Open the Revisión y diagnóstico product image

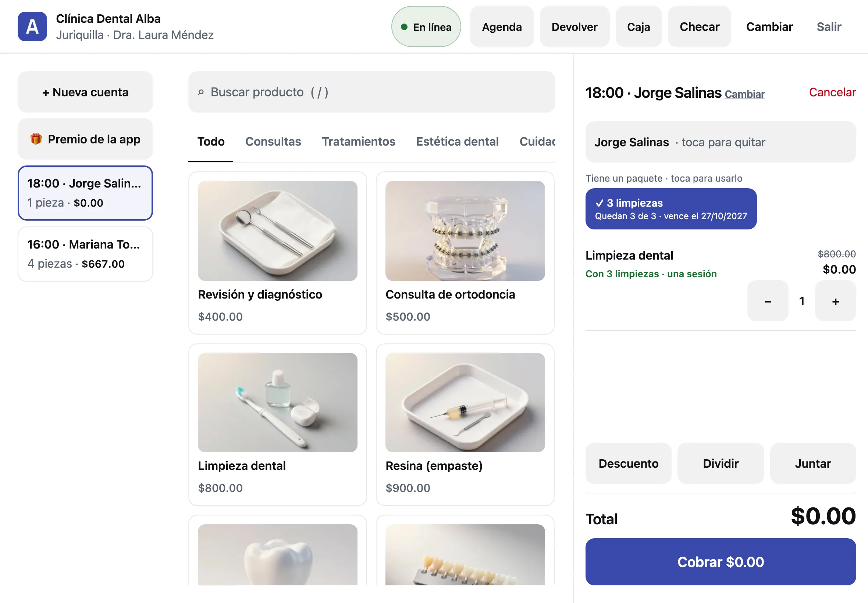tap(277, 231)
